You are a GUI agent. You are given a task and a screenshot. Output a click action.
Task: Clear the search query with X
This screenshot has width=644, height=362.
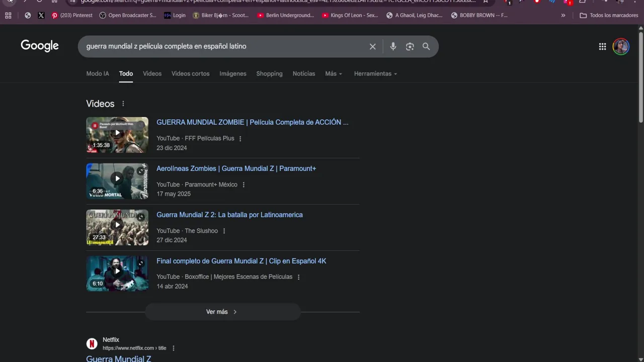(373, 46)
